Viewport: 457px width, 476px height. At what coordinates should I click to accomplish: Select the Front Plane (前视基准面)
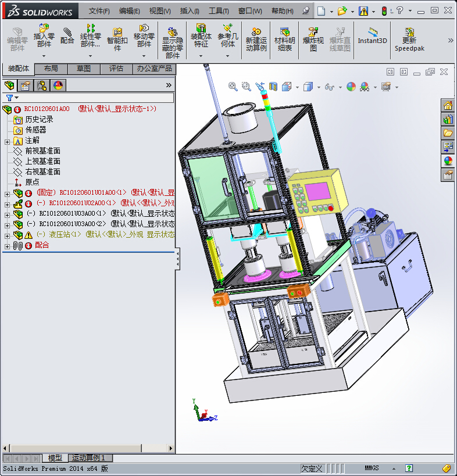coord(42,151)
